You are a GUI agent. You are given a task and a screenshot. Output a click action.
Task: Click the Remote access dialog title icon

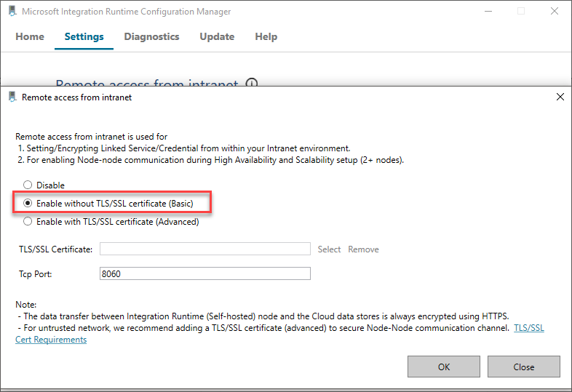click(x=12, y=97)
